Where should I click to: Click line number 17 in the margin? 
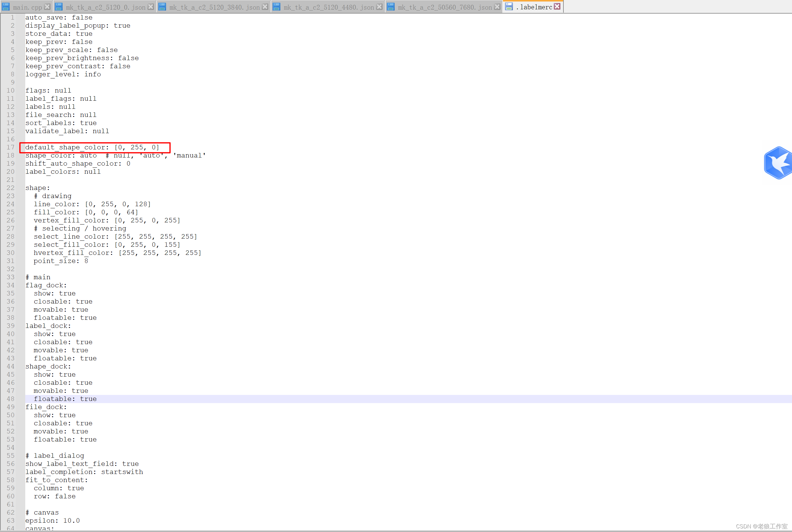click(11, 147)
